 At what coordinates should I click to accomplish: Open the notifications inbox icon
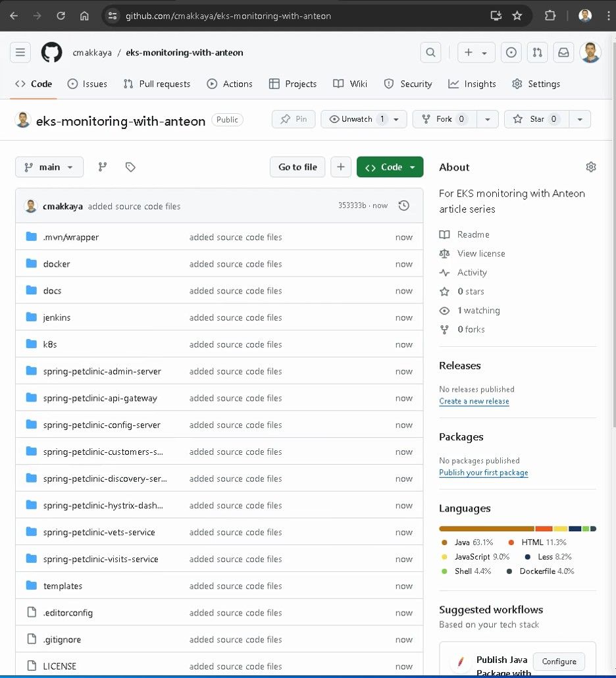click(563, 53)
